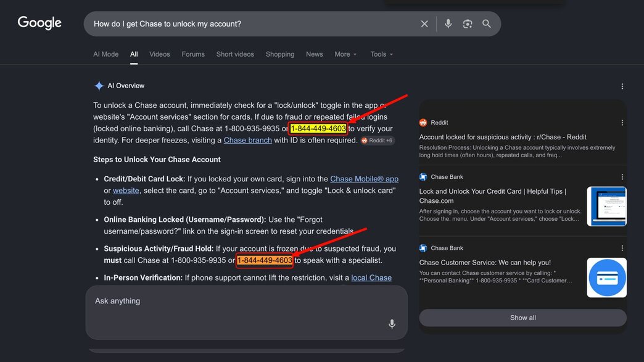Viewport: 644px width, 362px height.
Task: Open 'Chase Customer Service: We can help you!' result
Action: (485, 263)
